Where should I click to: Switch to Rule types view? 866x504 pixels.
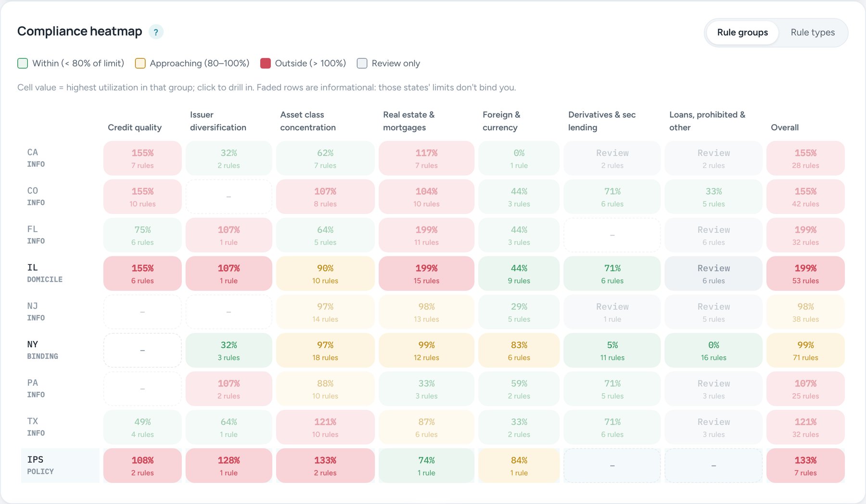pyautogui.click(x=813, y=32)
